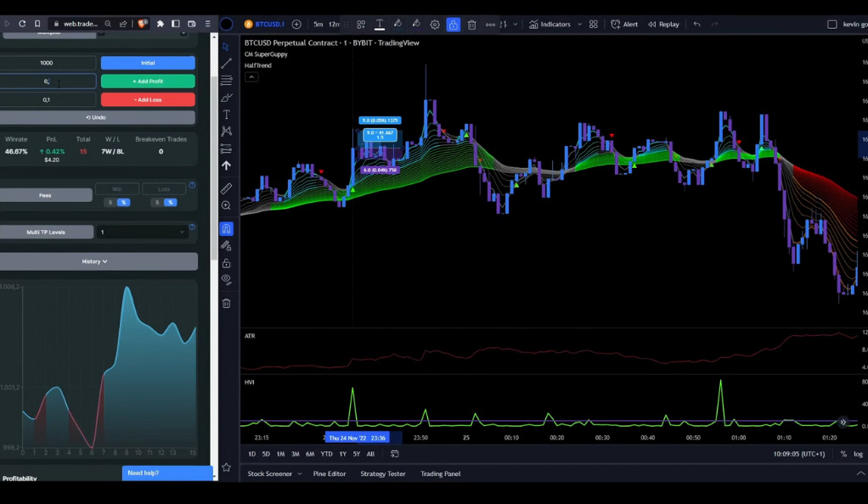This screenshot has width=868, height=504.
Task: Open the browser wallet icon
Action: click(192, 24)
